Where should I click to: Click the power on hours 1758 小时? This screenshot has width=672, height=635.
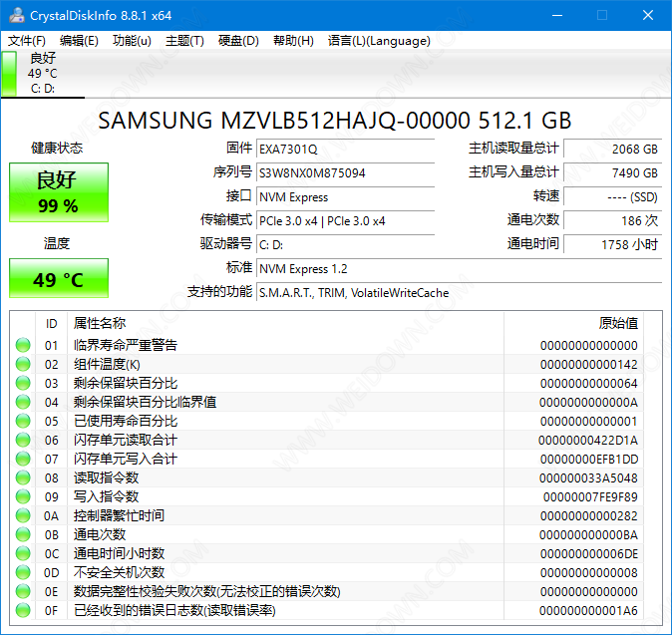click(x=613, y=244)
